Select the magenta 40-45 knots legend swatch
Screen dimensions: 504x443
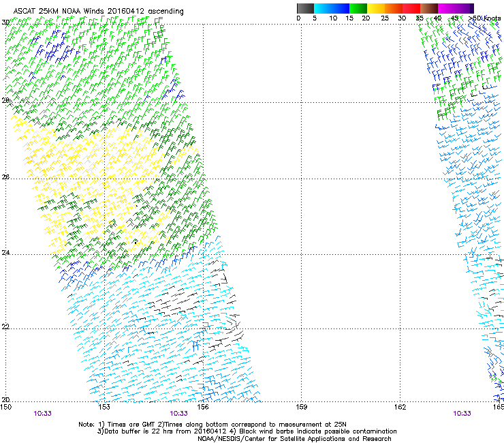point(447,8)
